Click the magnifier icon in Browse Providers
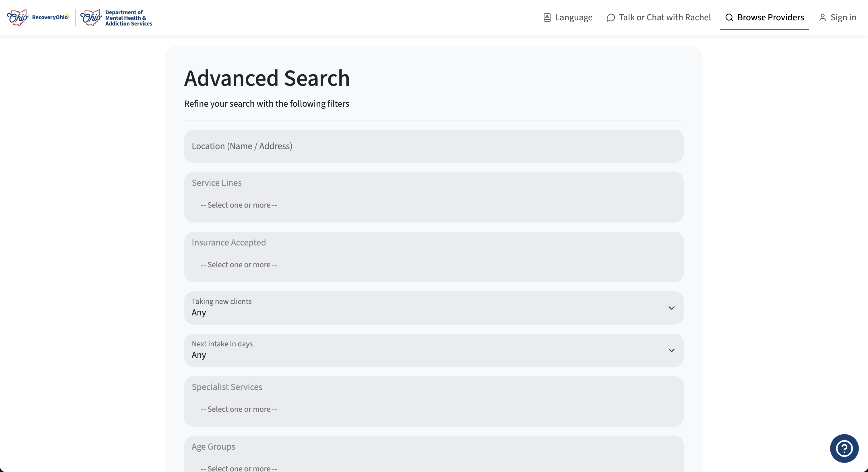This screenshot has height=472, width=868. pyautogui.click(x=729, y=17)
